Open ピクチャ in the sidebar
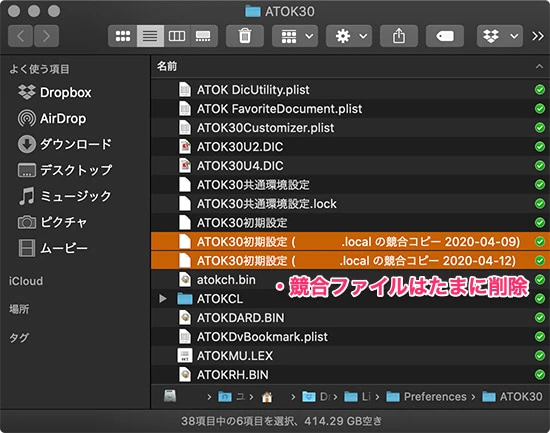The width and height of the screenshot is (550, 433). tap(52, 222)
